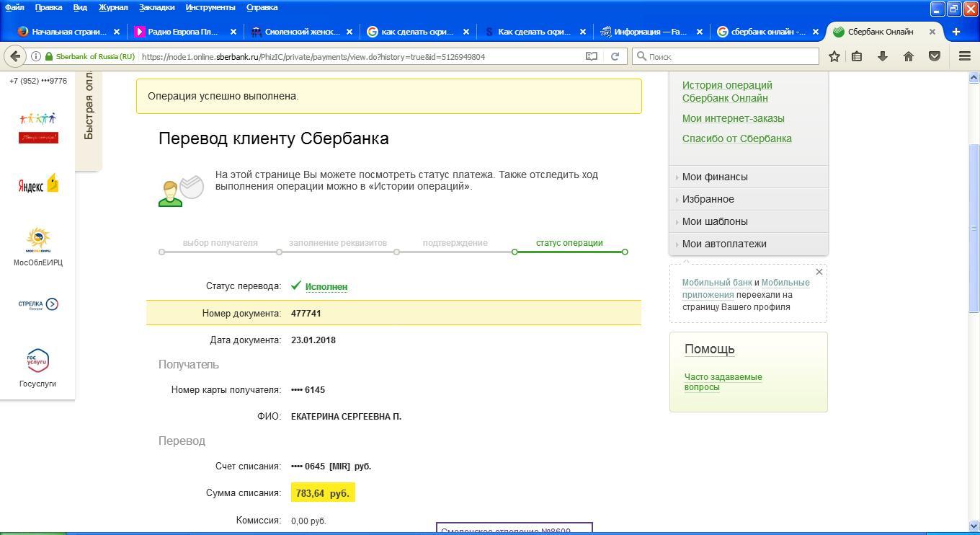Click the выбор получателя progress step
The height and width of the screenshot is (535, 980).
[x=220, y=243]
